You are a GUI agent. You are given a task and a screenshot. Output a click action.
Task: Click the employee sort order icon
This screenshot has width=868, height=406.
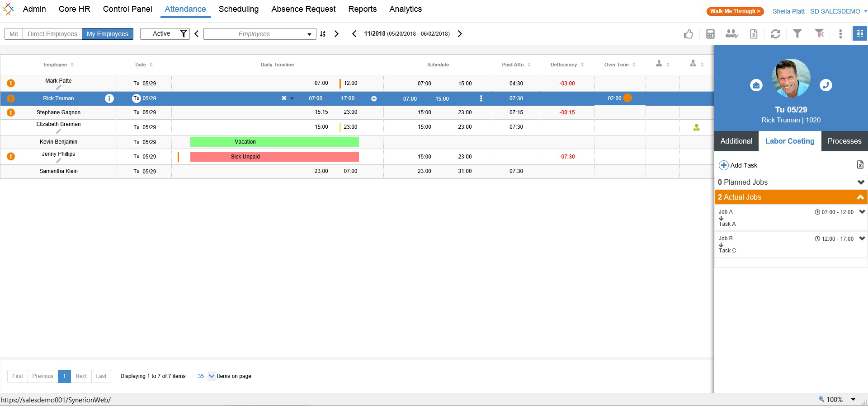(x=323, y=34)
